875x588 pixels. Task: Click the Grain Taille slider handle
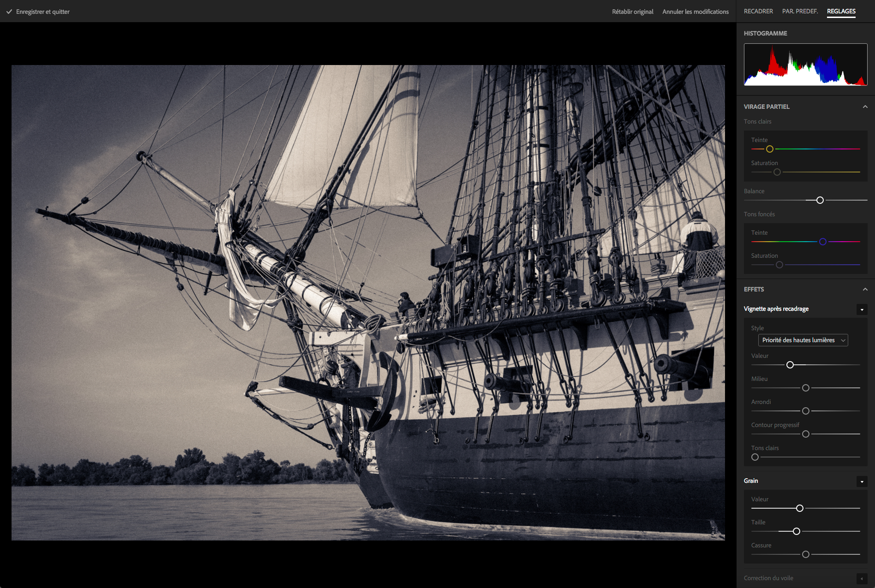(x=797, y=531)
